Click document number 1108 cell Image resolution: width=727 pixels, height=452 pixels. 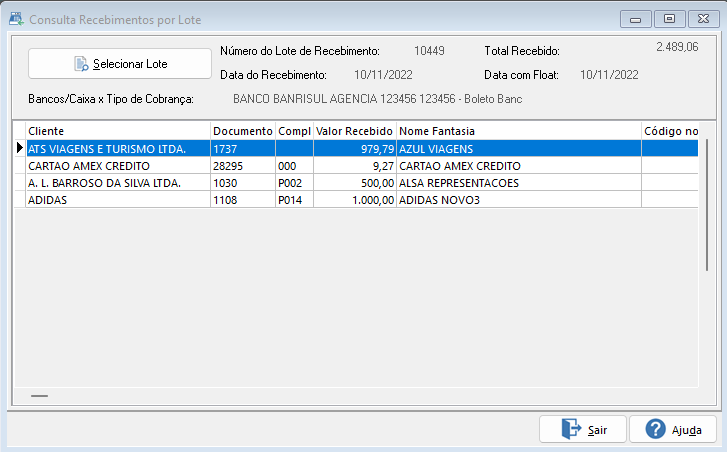coord(243,200)
